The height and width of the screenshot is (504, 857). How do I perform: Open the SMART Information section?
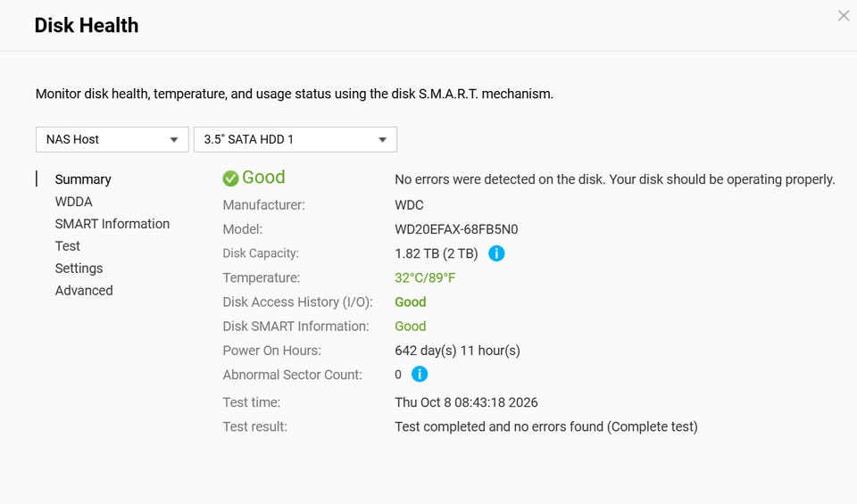click(x=112, y=224)
